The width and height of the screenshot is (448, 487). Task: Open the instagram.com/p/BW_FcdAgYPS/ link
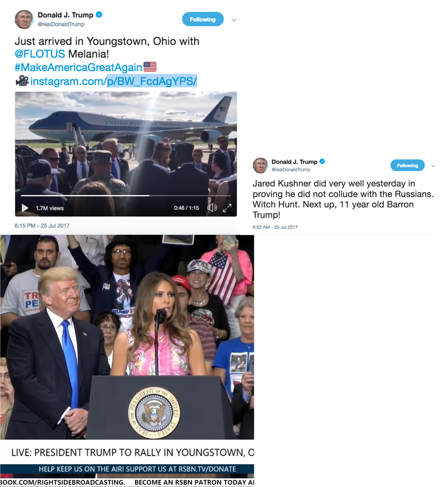(114, 81)
